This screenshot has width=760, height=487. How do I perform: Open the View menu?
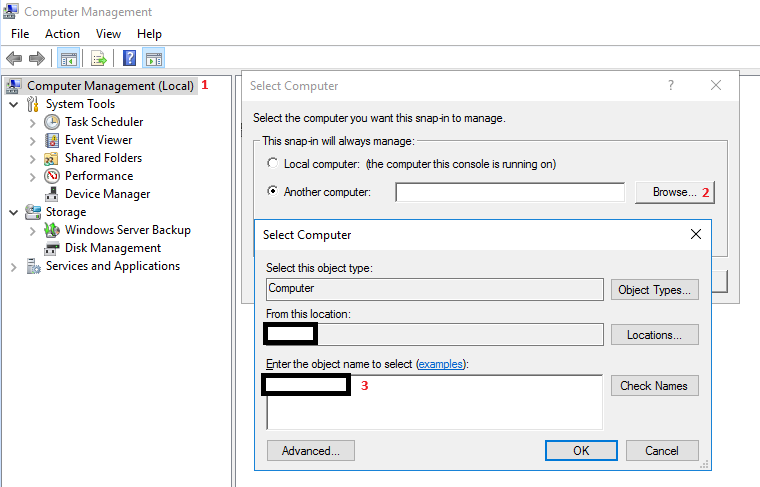(108, 34)
